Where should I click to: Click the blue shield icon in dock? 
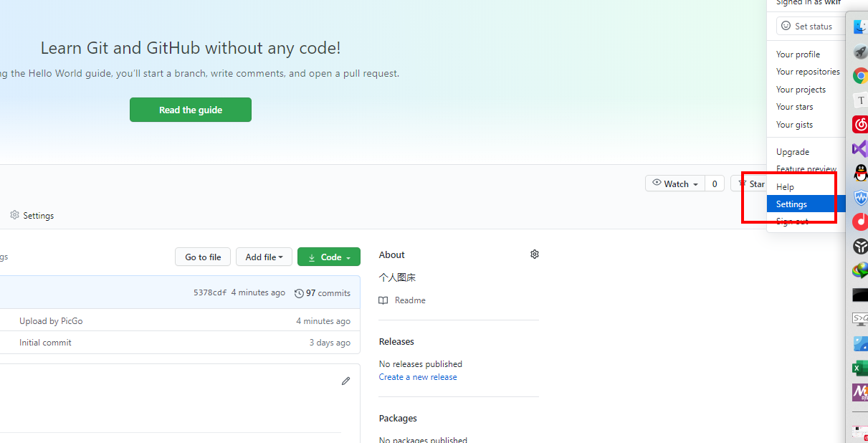[x=860, y=198]
